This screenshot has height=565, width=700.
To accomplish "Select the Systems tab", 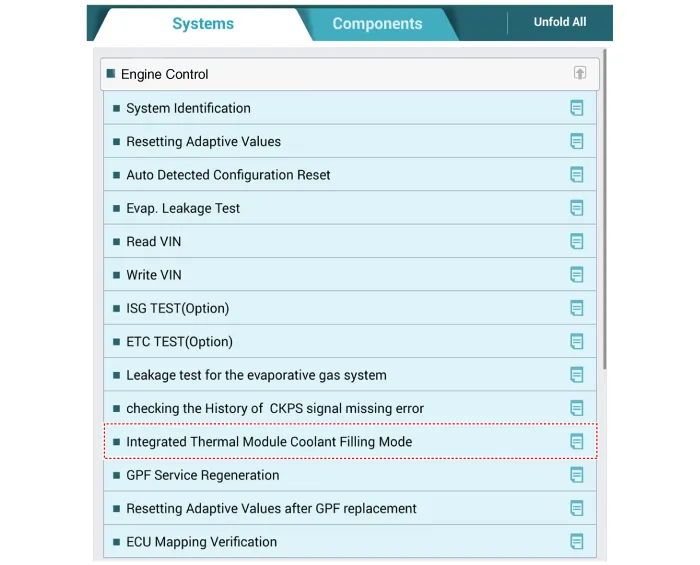I will pos(203,24).
